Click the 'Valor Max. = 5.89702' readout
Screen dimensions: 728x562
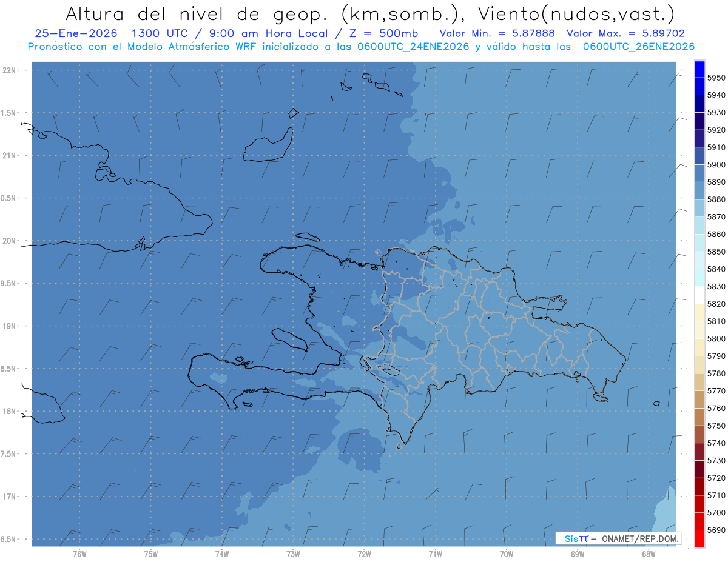point(625,34)
